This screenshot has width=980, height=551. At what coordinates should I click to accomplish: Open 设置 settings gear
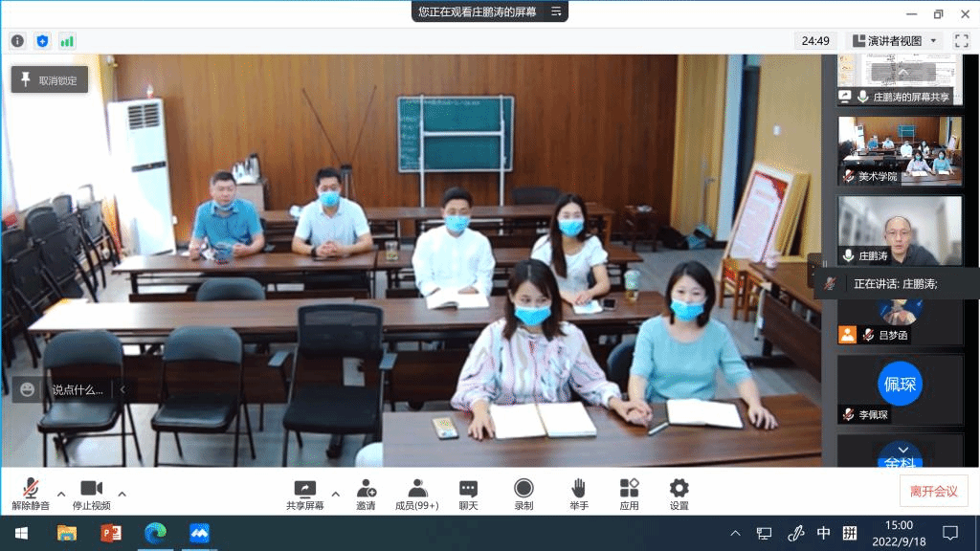[679, 494]
